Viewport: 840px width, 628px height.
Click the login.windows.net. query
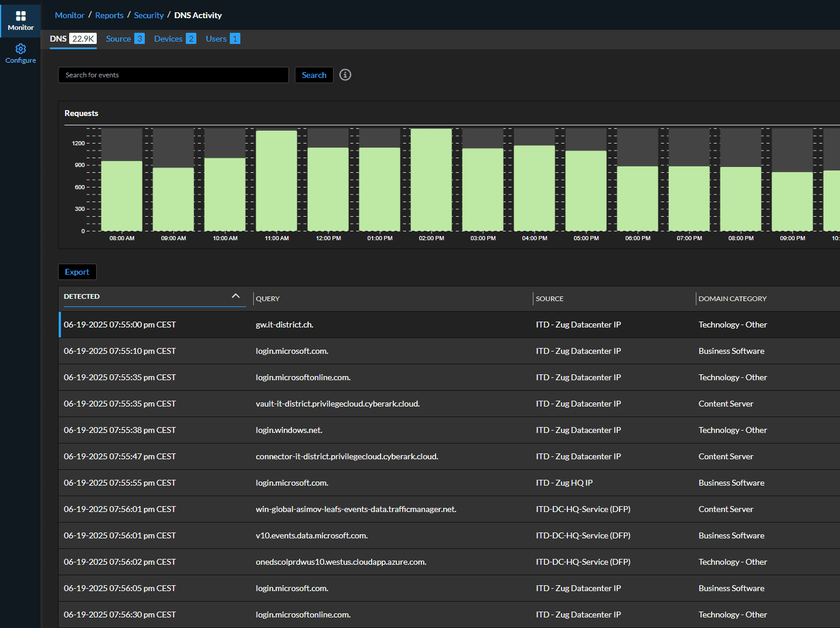click(289, 430)
